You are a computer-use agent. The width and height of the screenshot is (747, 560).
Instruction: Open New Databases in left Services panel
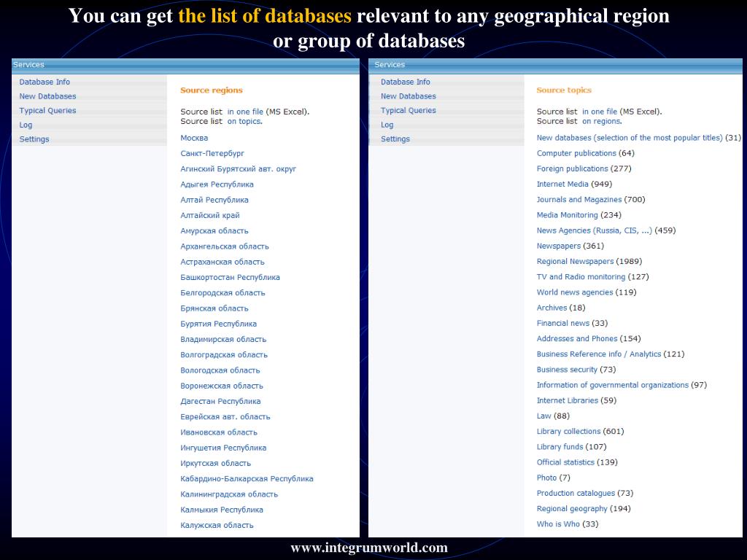coord(47,96)
